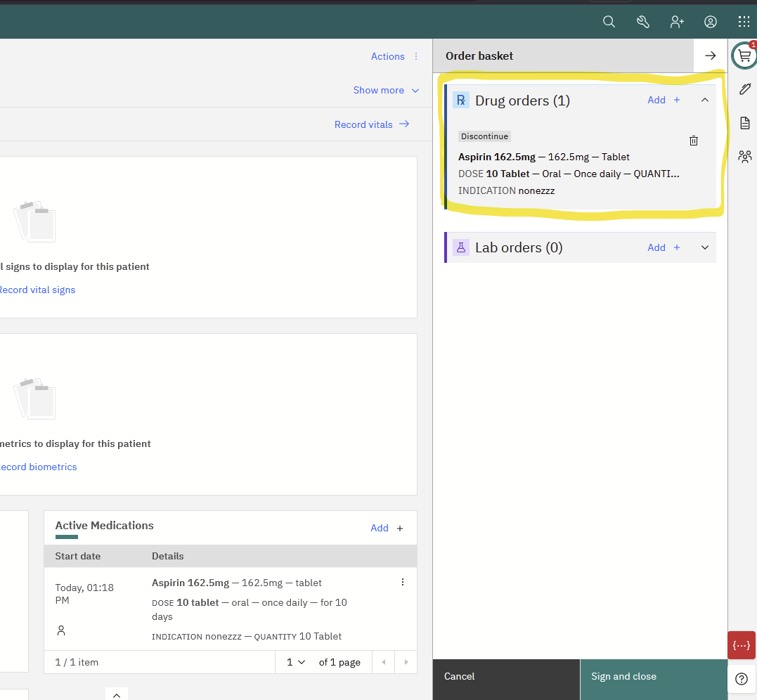Open the page number dropdown
Image resolution: width=757 pixels, height=700 pixels.
tap(296, 662)
